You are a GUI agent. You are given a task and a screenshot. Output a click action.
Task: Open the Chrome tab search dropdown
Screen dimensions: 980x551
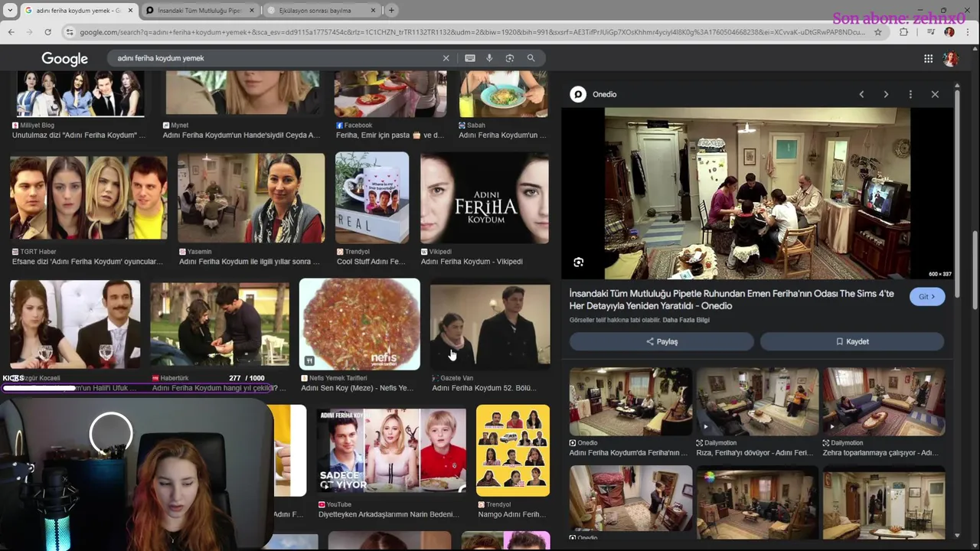pyautogui.click(x=10, y=11)
